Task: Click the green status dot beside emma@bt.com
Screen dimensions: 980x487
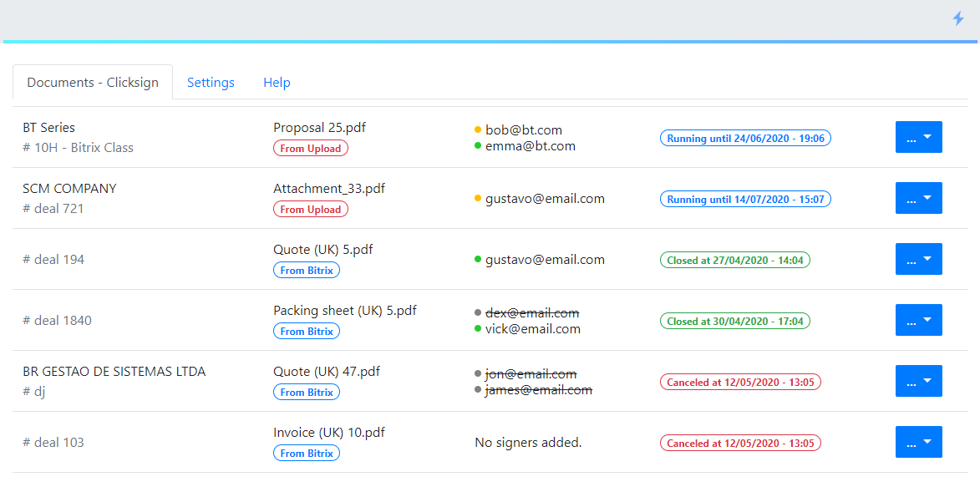Action: coord(478,146)
